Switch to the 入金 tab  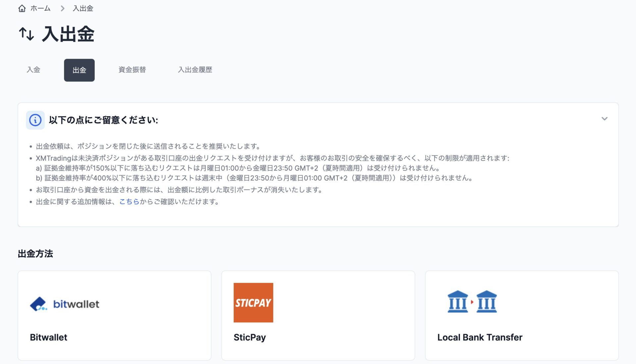click(33, 70)
